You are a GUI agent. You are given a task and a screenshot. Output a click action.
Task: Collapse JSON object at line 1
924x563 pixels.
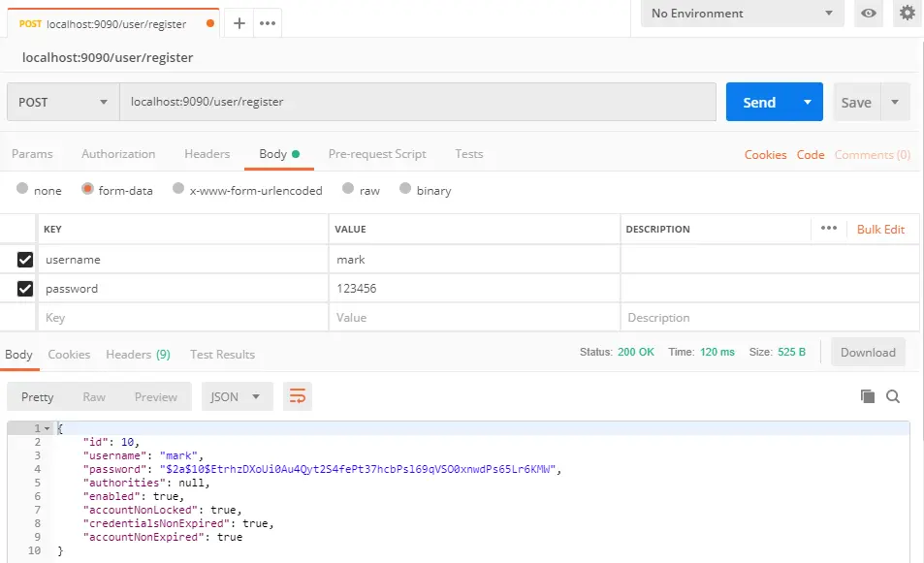[x=48, y=428]
